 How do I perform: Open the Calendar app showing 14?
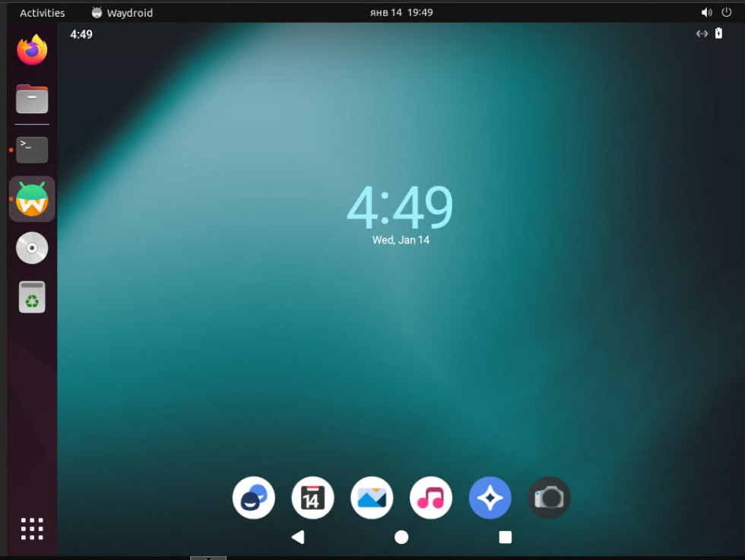pos(312,498)
